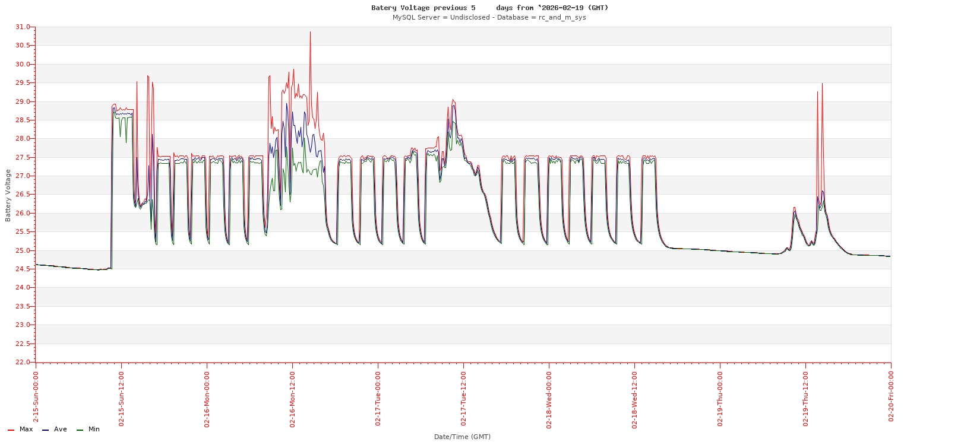Click the 02-20-Fri-00:00 x-axis tick label
The width and height of the screenshot is (980, 445).
[x=891, y=396]
